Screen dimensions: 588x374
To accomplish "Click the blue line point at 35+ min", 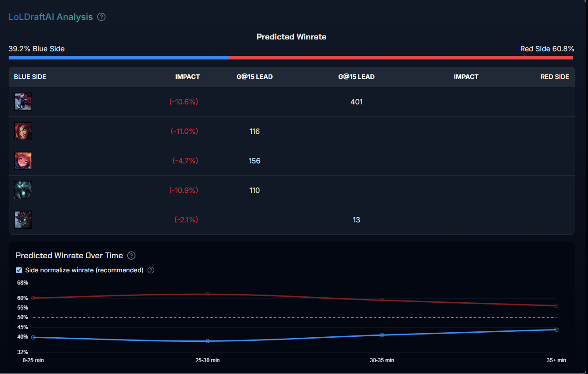I will tap(556, 330).
